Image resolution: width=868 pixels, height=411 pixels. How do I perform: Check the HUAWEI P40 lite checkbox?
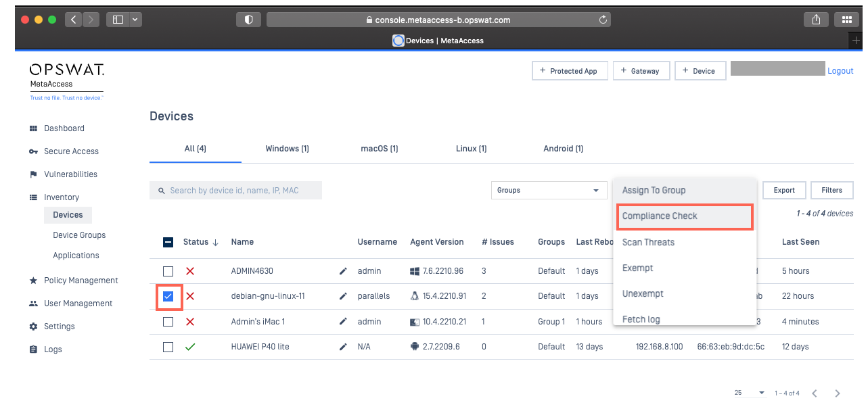[168, 347]
